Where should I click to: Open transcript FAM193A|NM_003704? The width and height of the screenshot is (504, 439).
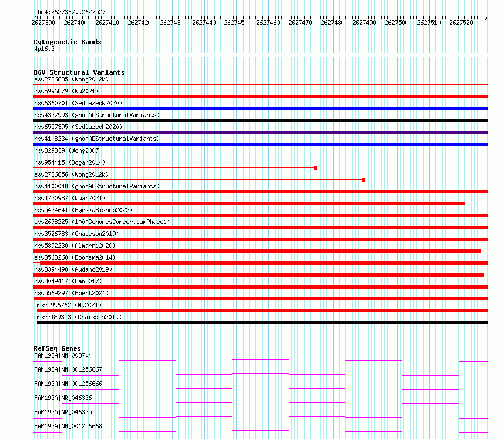[x=63, y=355]
